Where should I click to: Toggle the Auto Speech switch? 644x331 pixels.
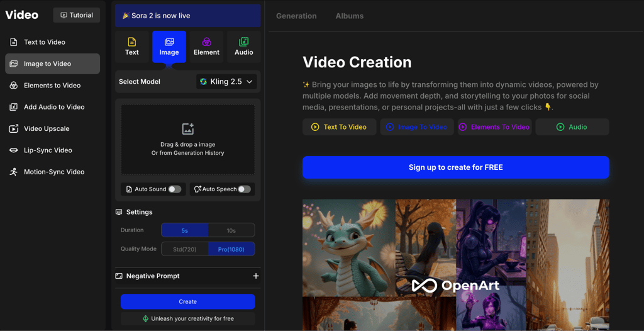(245, 189)
